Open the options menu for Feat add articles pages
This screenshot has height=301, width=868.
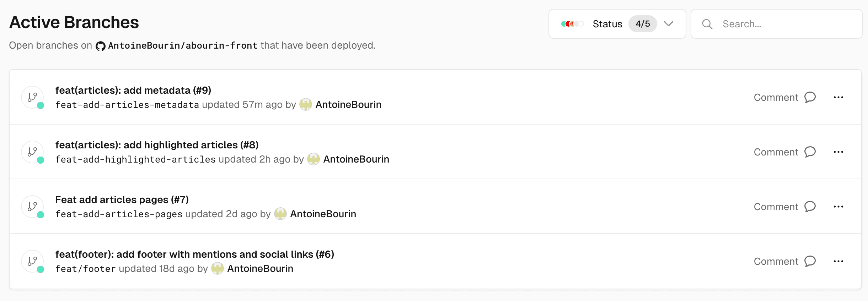tap(839, 206)
